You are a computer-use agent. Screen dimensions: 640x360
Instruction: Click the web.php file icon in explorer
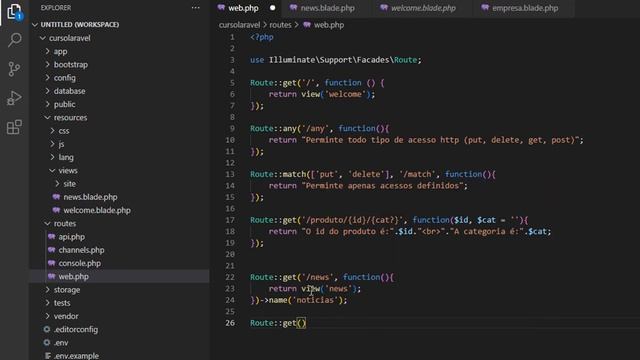51,276
